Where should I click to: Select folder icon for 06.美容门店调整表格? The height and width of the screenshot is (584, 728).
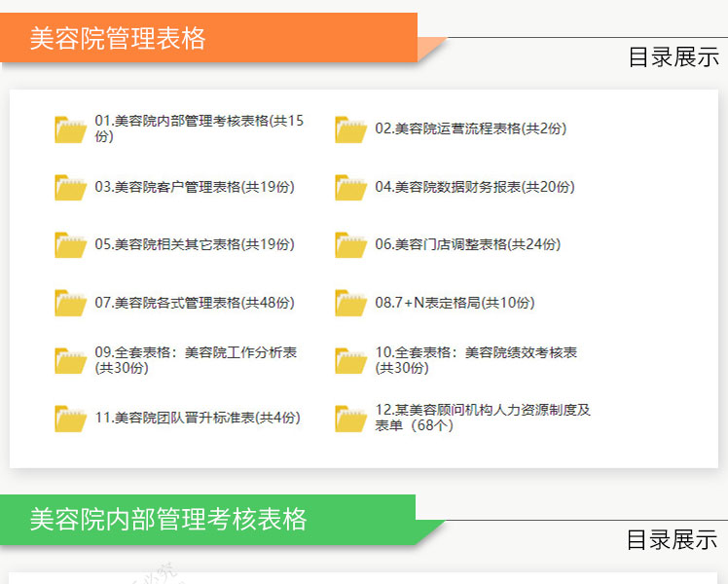pyautogui.click(x=351, y=244)
